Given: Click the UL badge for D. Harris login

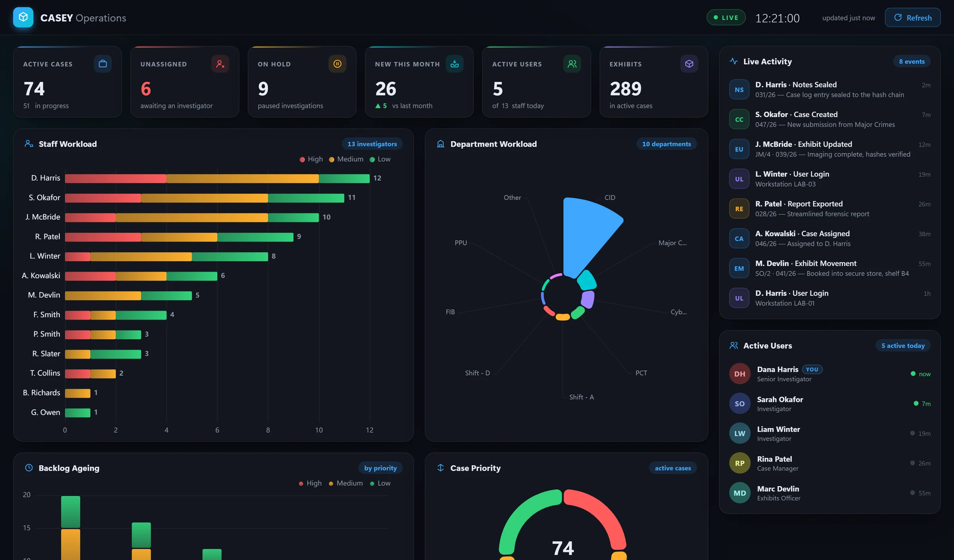Looking at the screenshot, I should pos(739,298).
